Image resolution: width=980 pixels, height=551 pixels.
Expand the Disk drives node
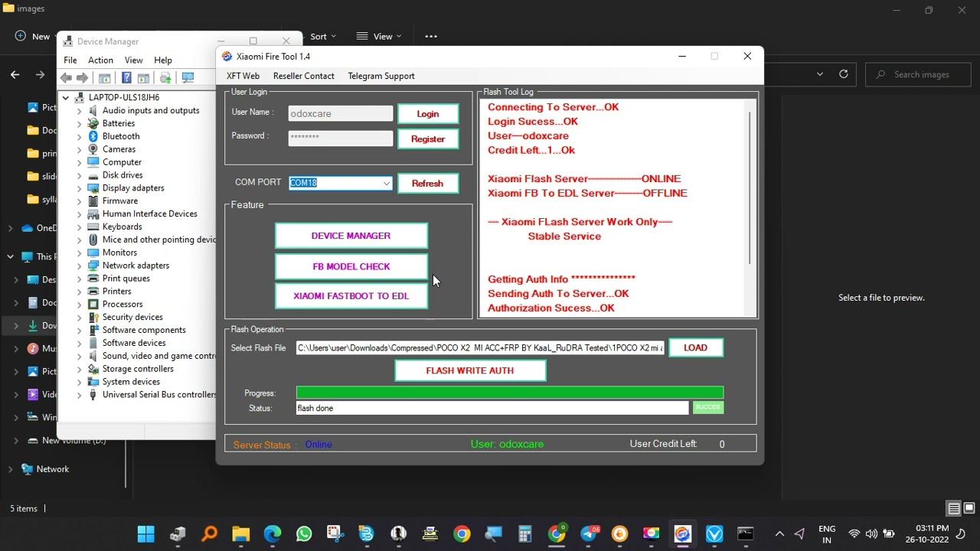point(79,175)
